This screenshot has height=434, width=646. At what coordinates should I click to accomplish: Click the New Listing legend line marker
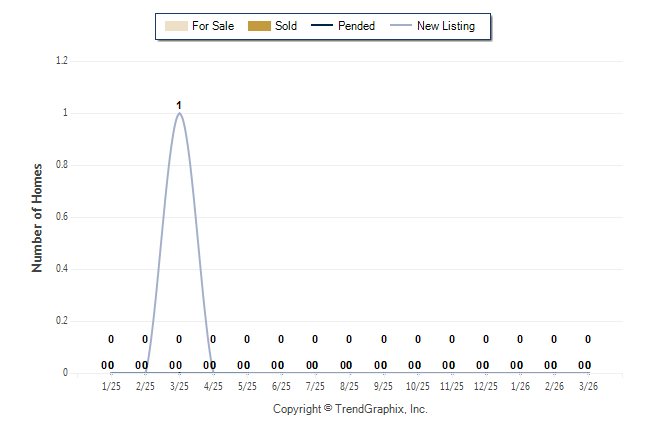coord(398,26)
